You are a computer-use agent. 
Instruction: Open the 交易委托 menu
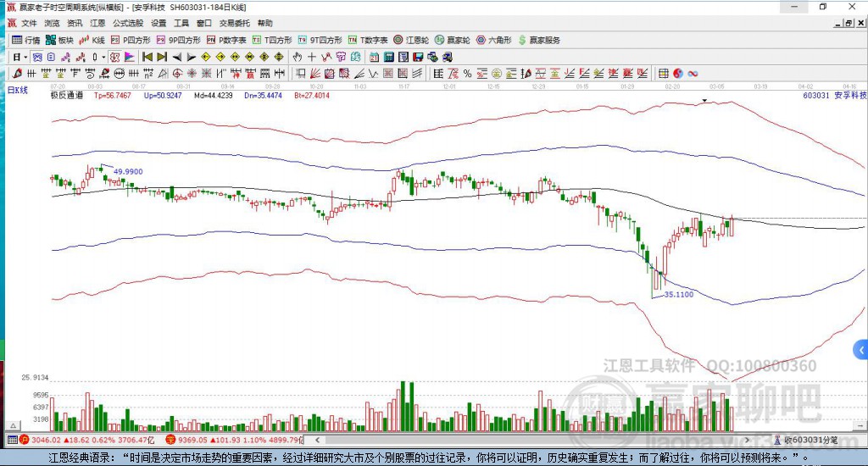point(234,23)
